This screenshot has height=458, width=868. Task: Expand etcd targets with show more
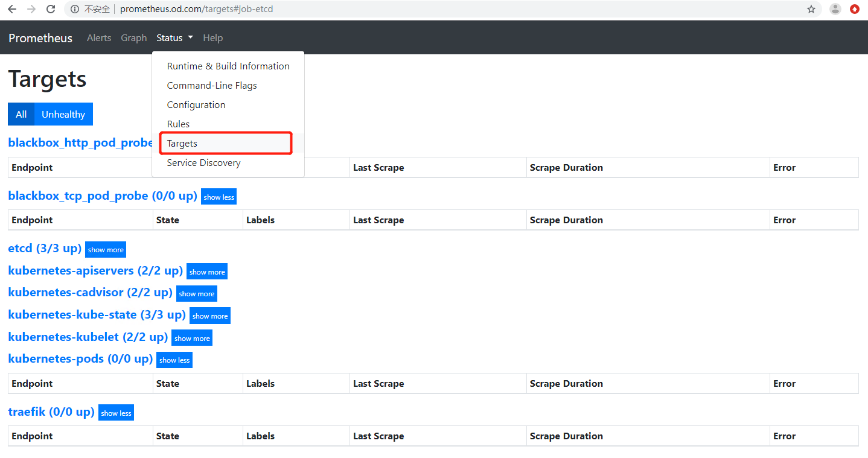106,250
